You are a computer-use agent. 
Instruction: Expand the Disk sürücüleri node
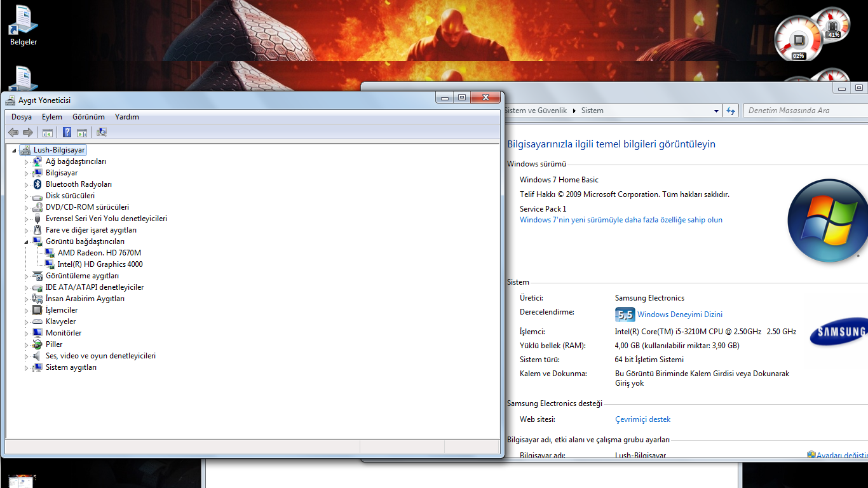pos(27,196)
